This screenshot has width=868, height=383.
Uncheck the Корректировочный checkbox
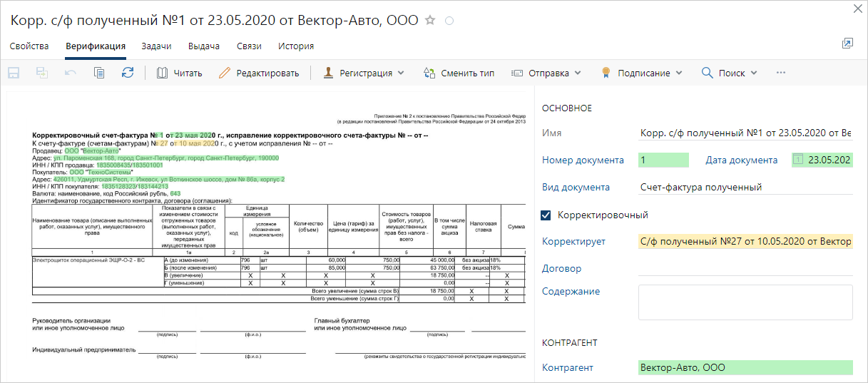[x=546, y=215]
